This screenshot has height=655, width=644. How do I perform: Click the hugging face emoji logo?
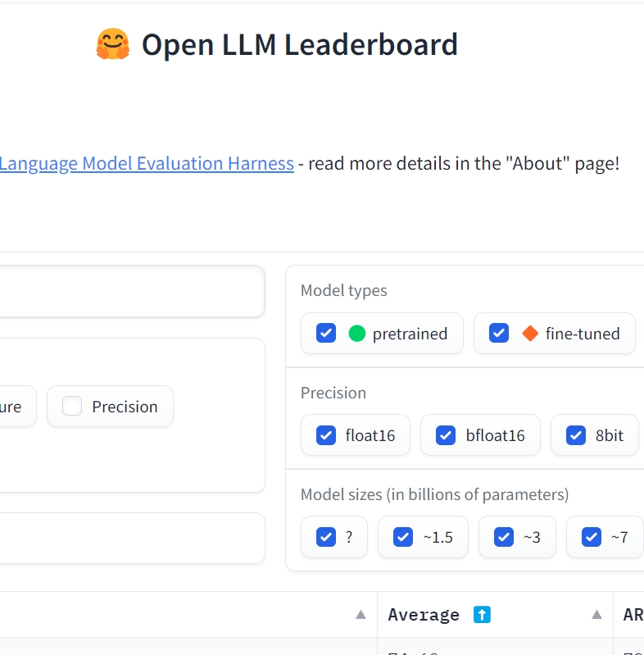[x=113, y=44]
